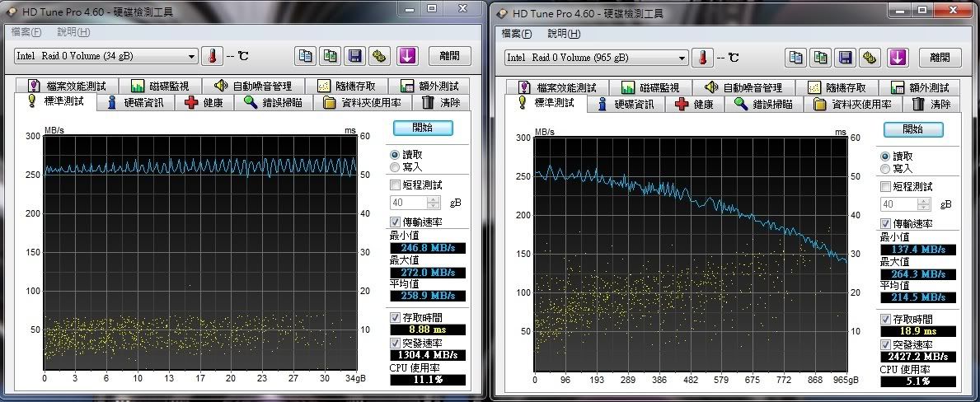This screenshot has height=402, width=980.
Task: Switch to 健康 tab in right window
Action: click(694, 104)
